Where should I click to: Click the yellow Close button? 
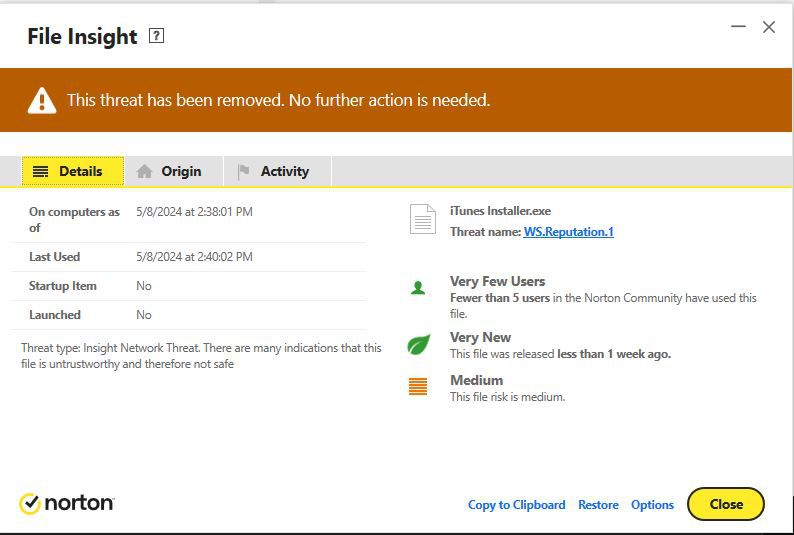(726, 504)
